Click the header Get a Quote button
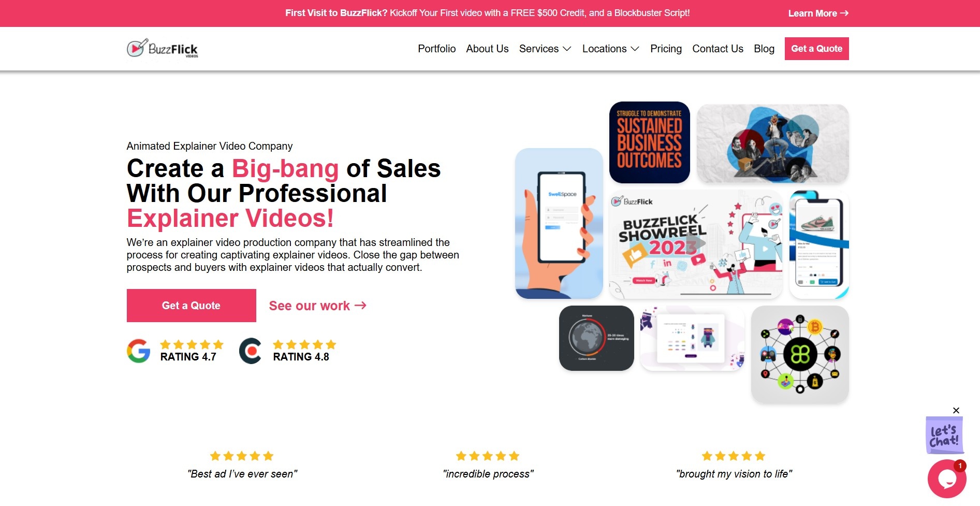Viewport: 980px width, 506px height. (x=817, y=49)
